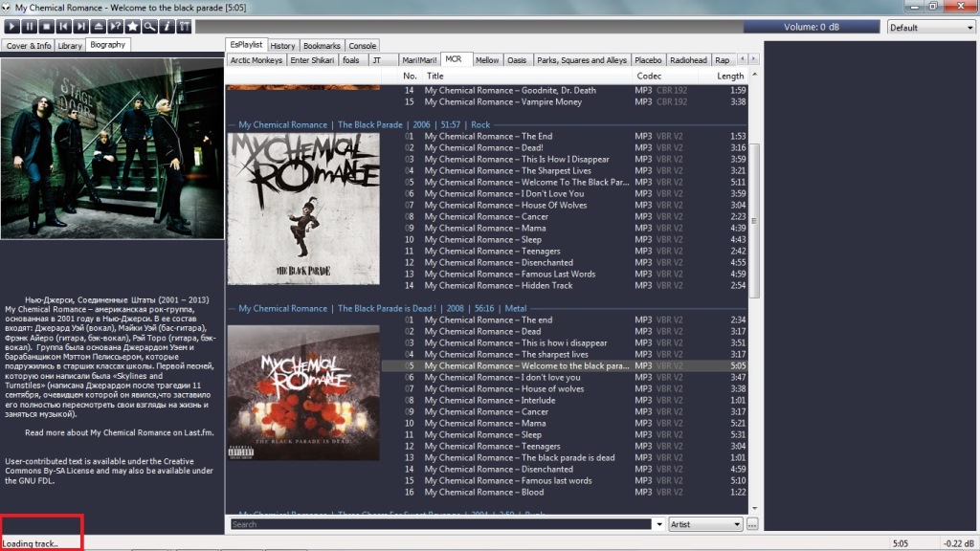Screen dimensions: 980x551
Task: Switch to the Oasis playlist
Action: (517, 60)
